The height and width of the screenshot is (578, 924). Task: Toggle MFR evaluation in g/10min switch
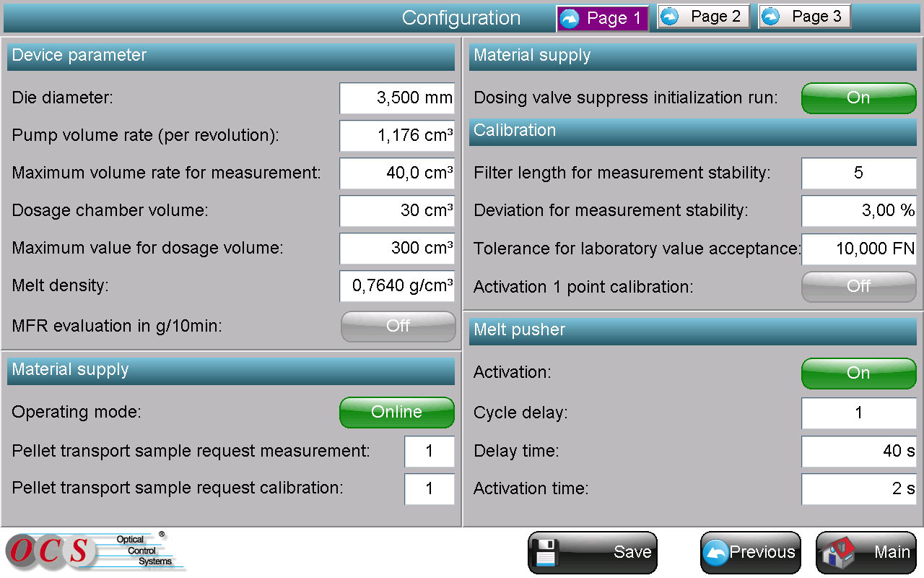(398, 327)
